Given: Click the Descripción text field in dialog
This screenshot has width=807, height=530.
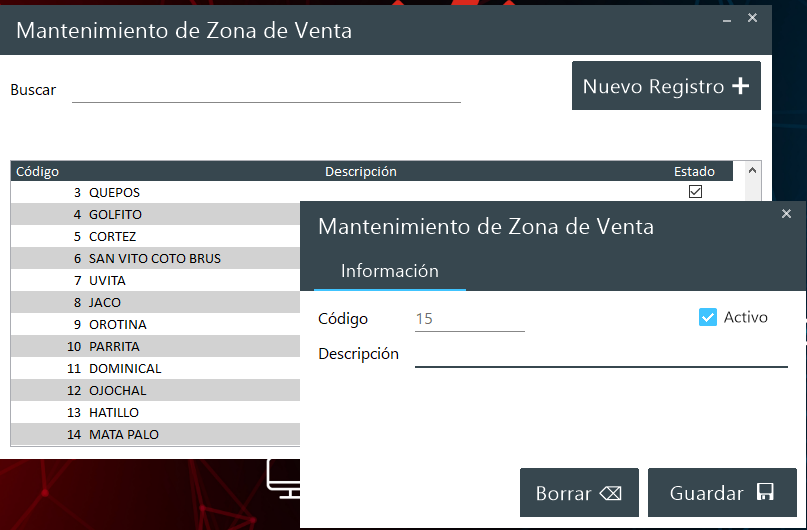Looking at the screenshot, I should pyautogui.click(x=600, y=354).
